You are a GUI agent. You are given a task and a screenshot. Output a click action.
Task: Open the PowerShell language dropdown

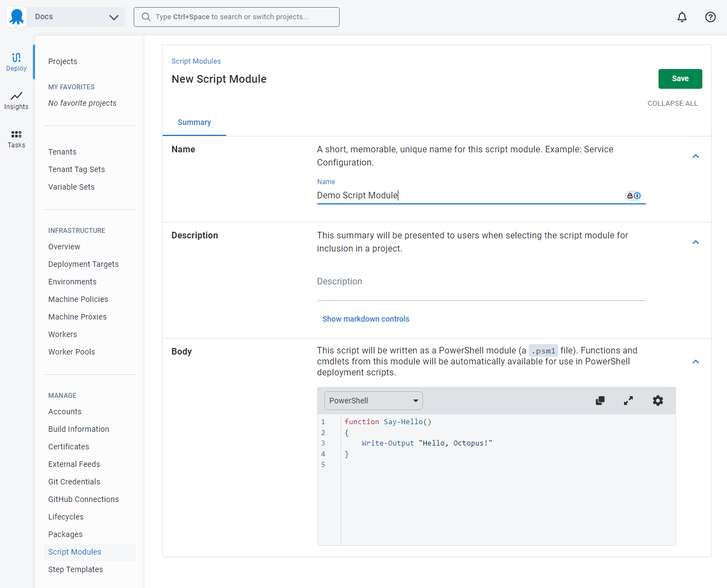tap(374, 401)
